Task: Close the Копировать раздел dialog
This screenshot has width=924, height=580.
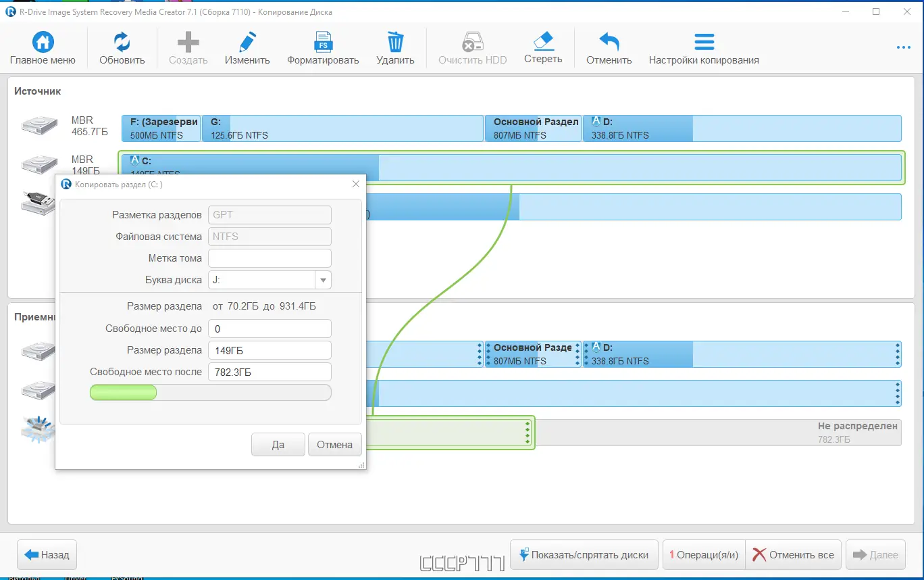Action: tap(356, 184)
